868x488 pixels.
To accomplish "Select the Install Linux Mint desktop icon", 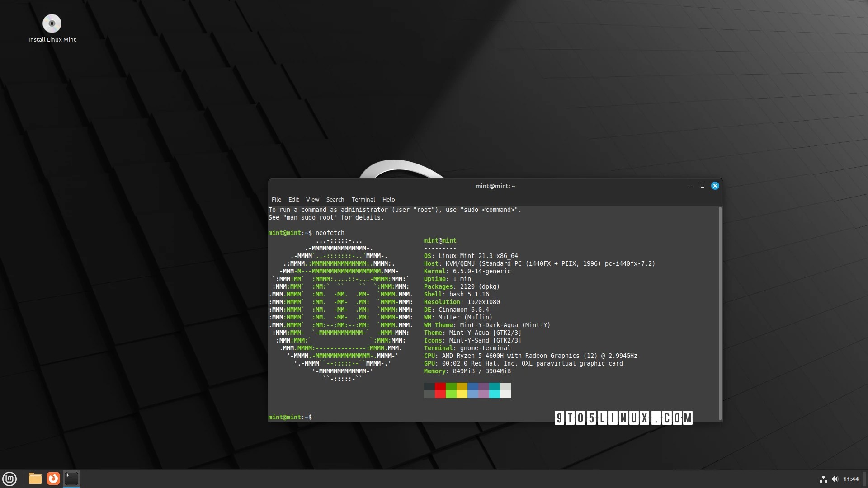I will [52, 23].
